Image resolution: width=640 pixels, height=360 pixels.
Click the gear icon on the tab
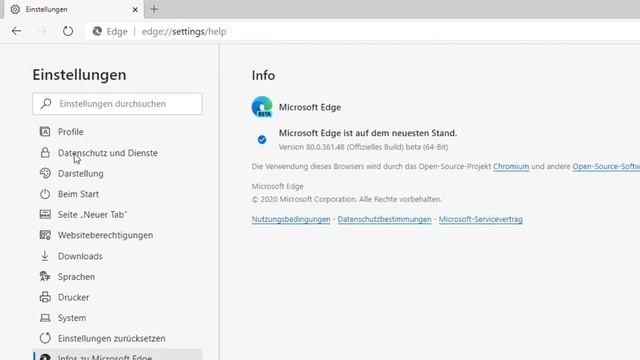coord(15,9)
